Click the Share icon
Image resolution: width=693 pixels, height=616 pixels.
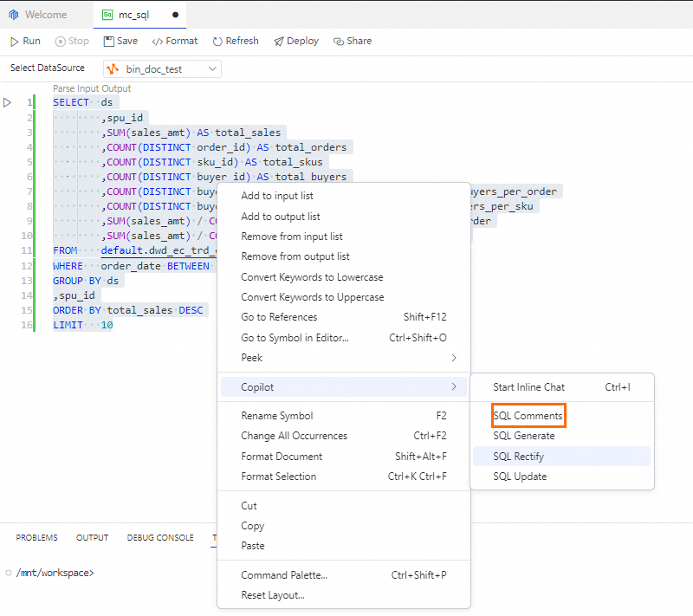coord(339,41)
